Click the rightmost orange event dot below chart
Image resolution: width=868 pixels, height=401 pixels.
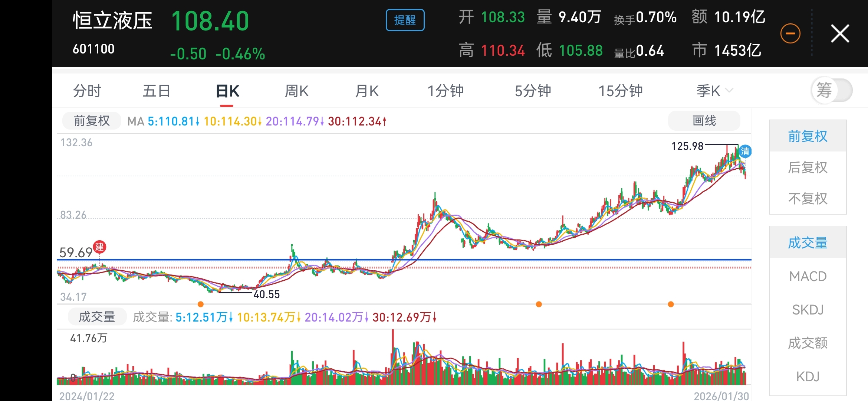[x=671, y=304]
